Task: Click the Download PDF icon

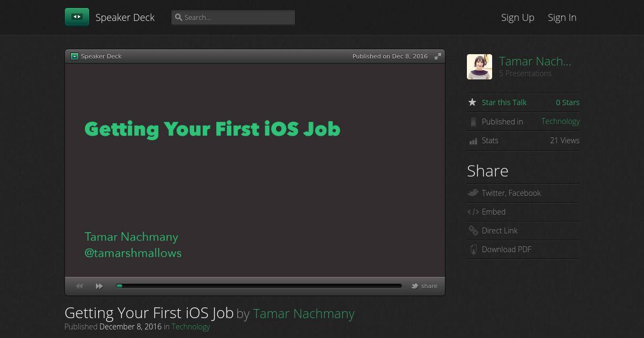Action: (473, 249)
